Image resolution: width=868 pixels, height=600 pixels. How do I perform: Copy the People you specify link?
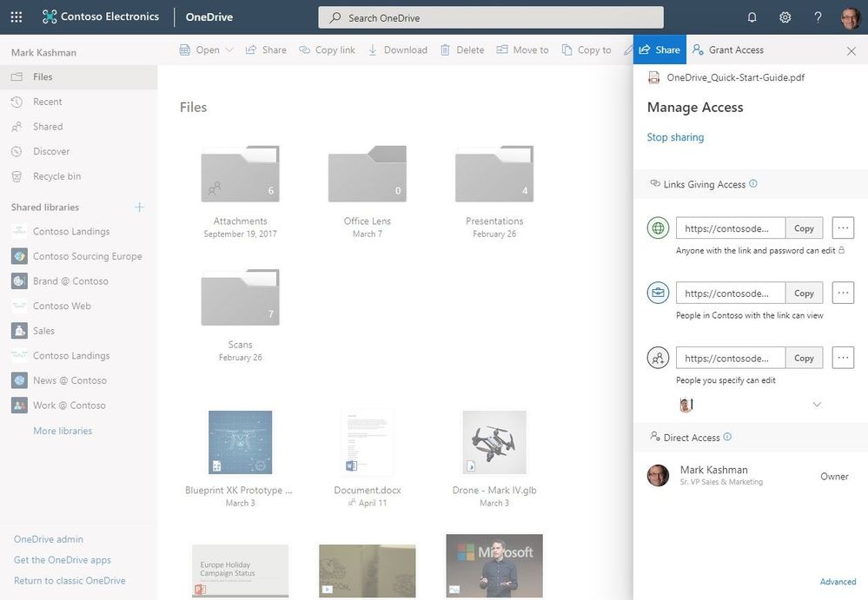coord(805,358)
